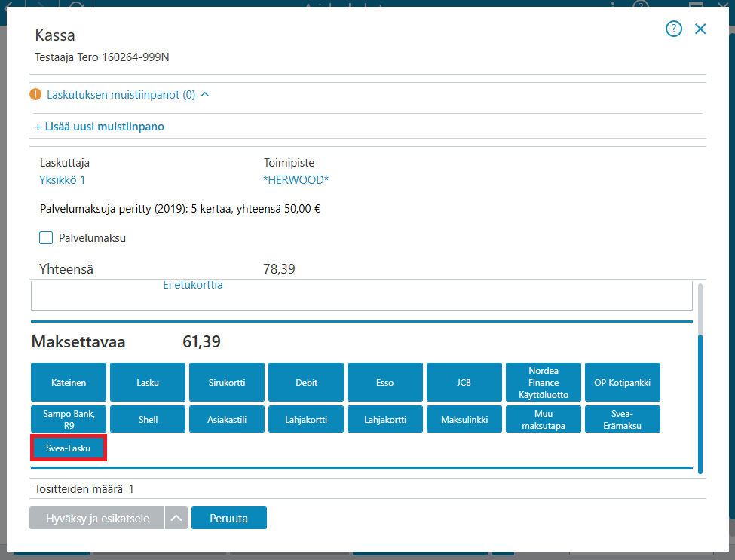Select Käteinen payment method
Image resolution: width=735 pixels, height=560 pixels.
coord(69,382)
